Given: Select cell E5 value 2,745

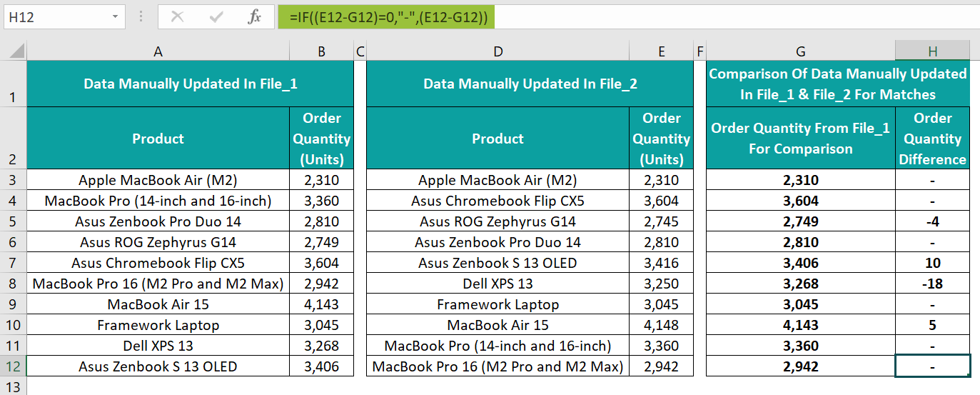Looking at the screenshot, I should pos(662,221).
